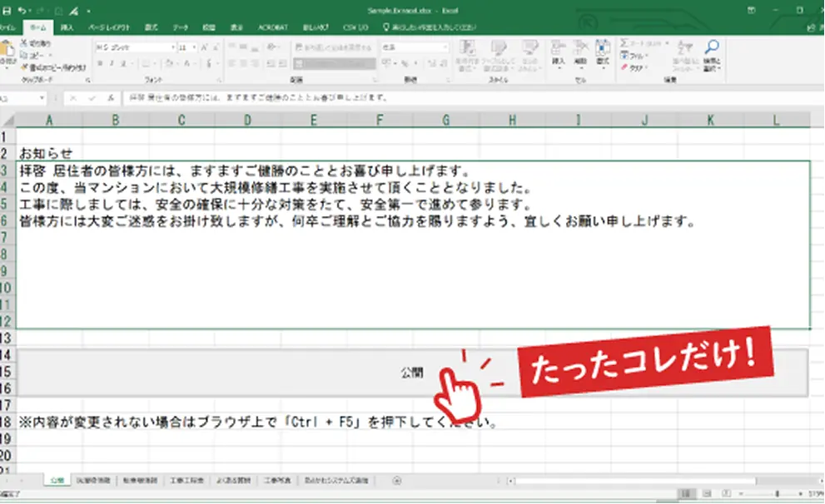
Task: Click the Save icon in quick access toolbar
Action: pyautogui.click(x=7, y=9)
